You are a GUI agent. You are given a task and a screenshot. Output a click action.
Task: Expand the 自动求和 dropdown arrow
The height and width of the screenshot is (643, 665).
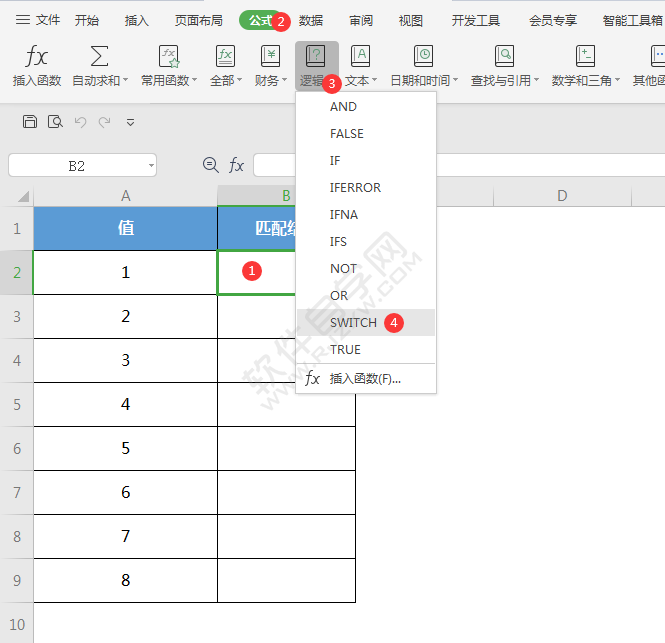(126, 80)
